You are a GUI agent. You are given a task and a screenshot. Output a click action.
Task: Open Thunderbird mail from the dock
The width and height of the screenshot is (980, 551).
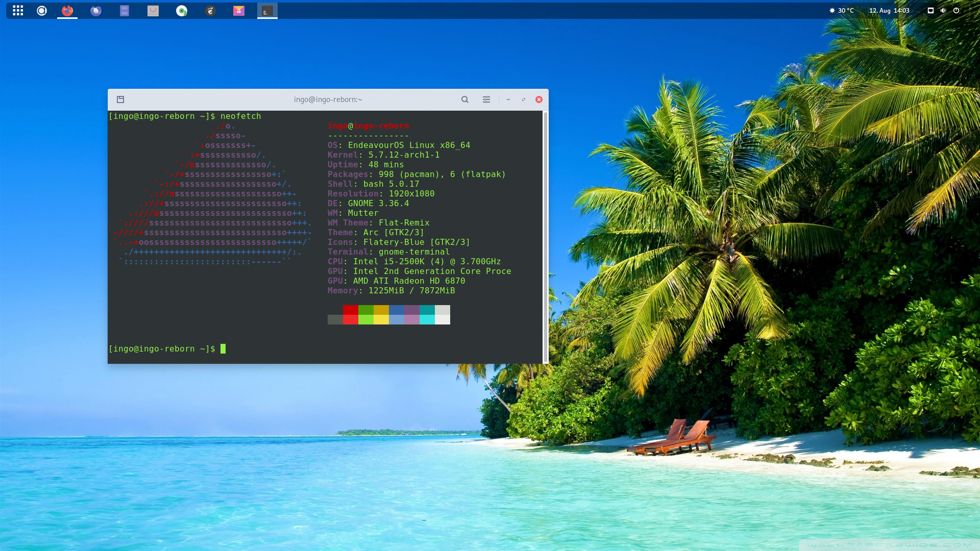point(96,11)
